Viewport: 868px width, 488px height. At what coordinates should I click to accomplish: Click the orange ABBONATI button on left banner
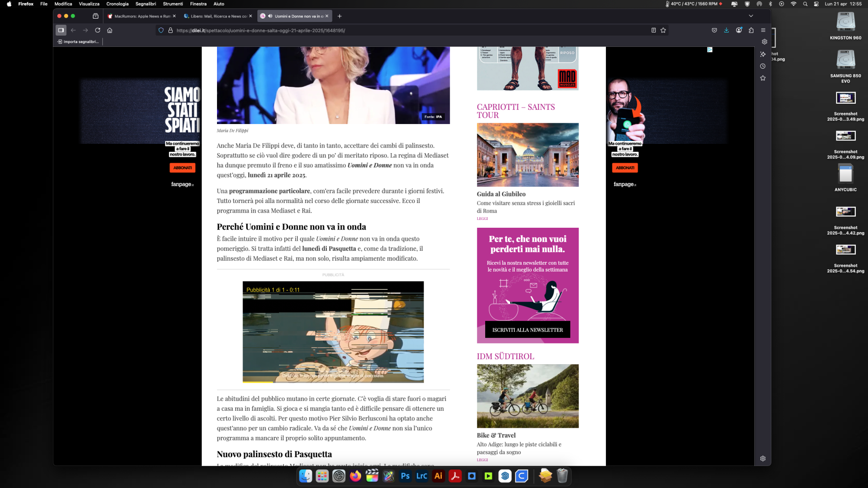pyautogui.click(x=182, y=168)
